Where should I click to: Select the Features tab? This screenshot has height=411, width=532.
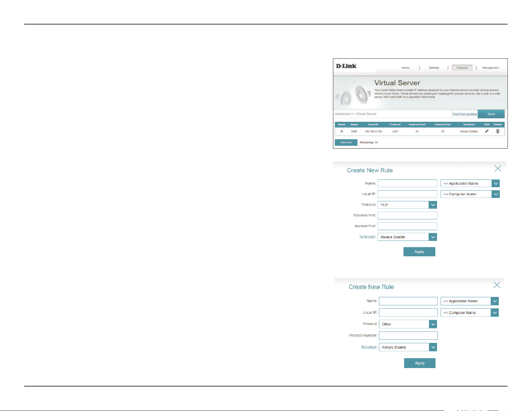(462, 68)
